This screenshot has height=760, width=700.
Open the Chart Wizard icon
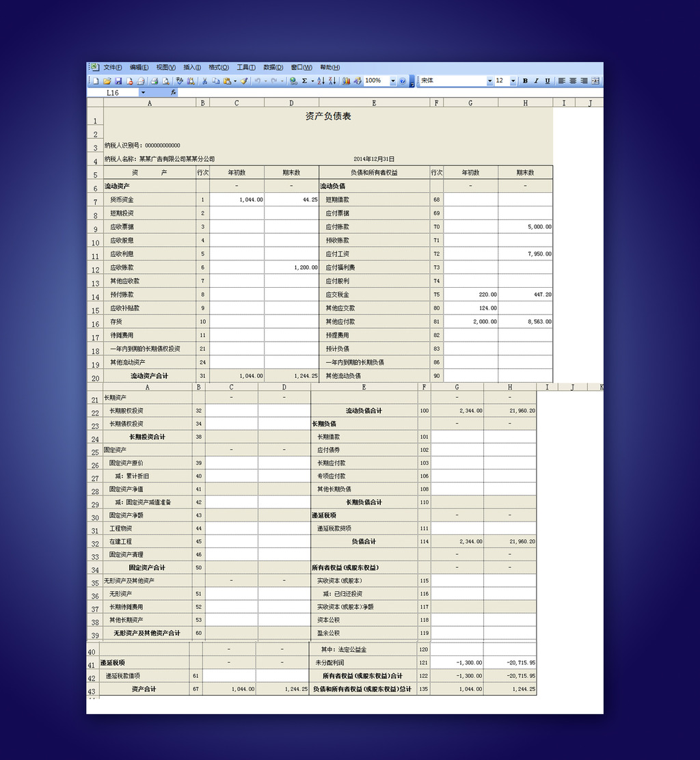[346, 81]
